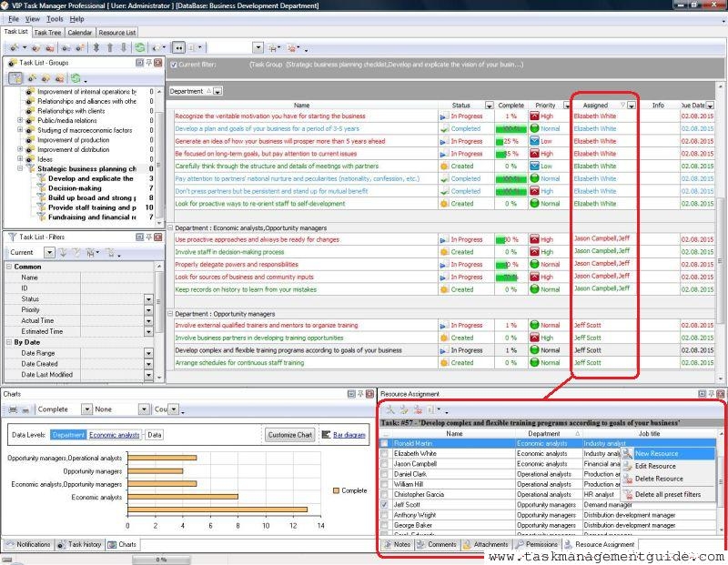Open the Permissions tab at the bottom
728x565 pixels.
[x=537, y=544]
